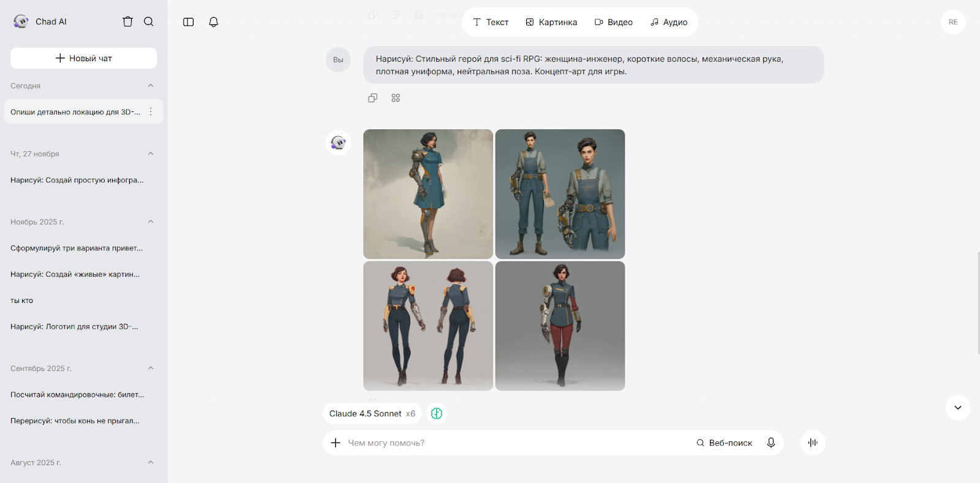This screenshot has width=980, height=483.
Task: Add attachment with plus icon
Action: 336,443
